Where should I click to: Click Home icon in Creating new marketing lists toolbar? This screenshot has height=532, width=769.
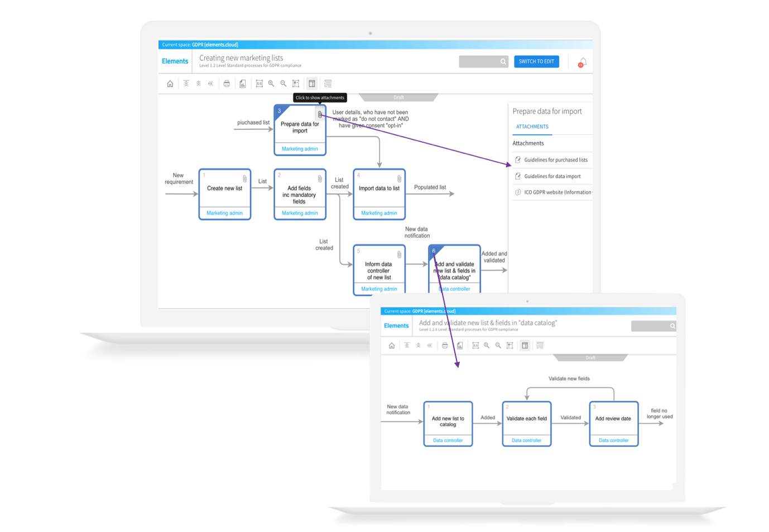click(x=170, y=84)
